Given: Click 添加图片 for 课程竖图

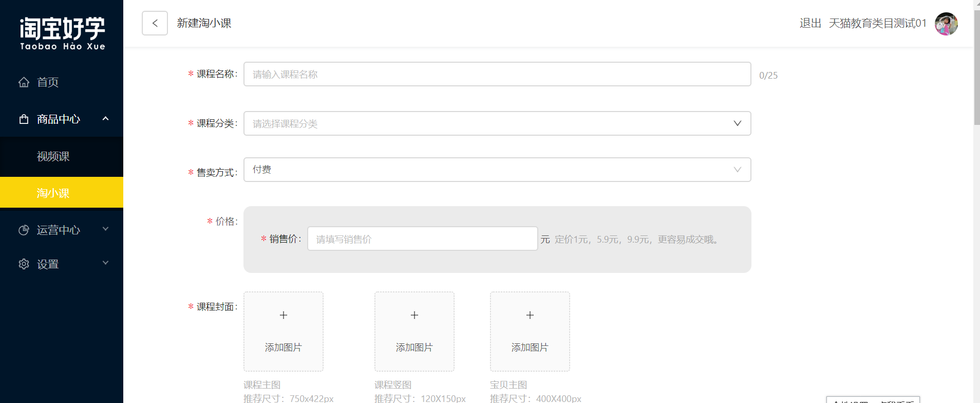Looking at the screenshot, I should point(414,347).
